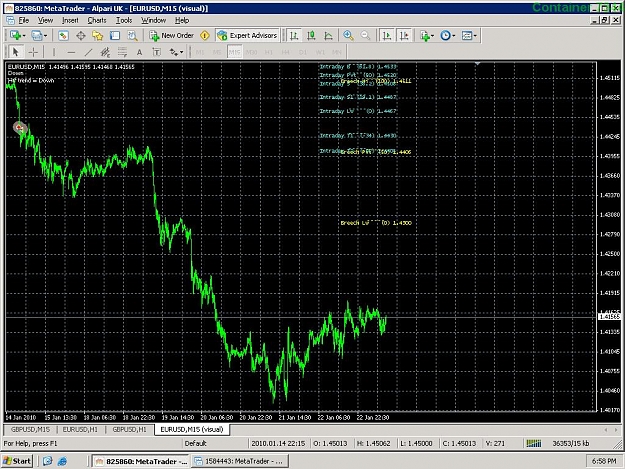
Task: Open the chart's system menu icon beside File
Action: [10, 20]
